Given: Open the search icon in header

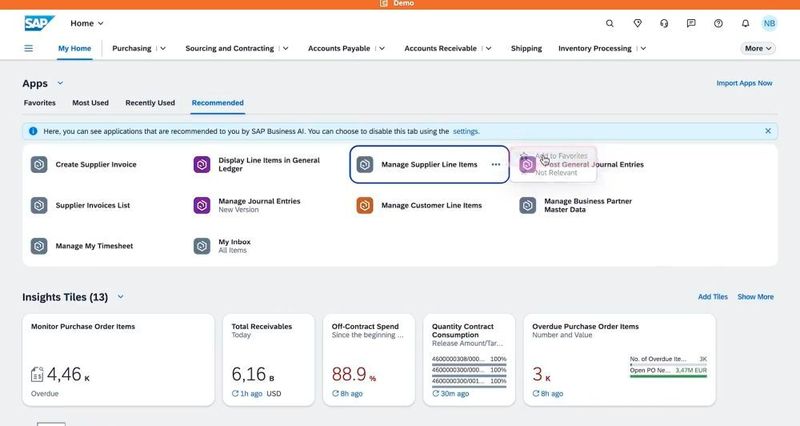Looking at the screenshot, I should (610, 23).
